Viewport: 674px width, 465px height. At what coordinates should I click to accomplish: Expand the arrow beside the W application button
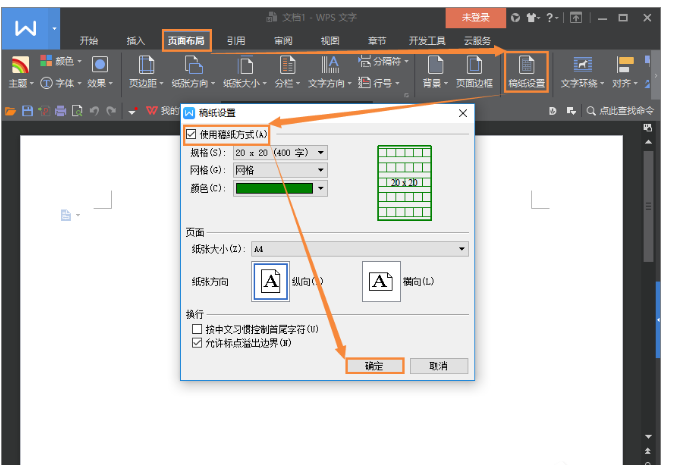point(54,29)
